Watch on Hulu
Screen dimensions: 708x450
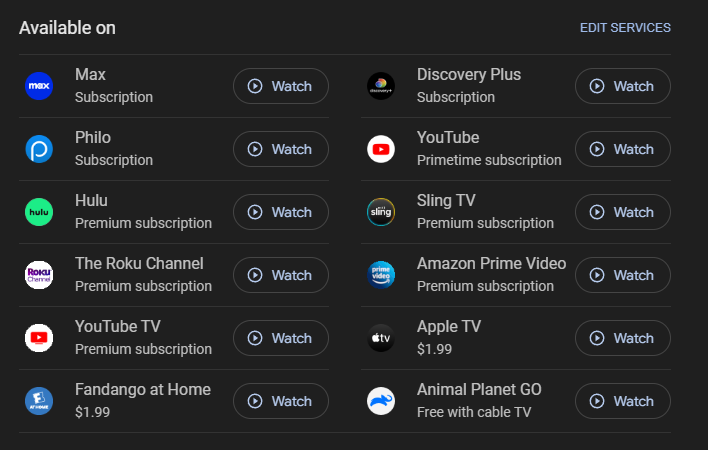tap(281, 212)
